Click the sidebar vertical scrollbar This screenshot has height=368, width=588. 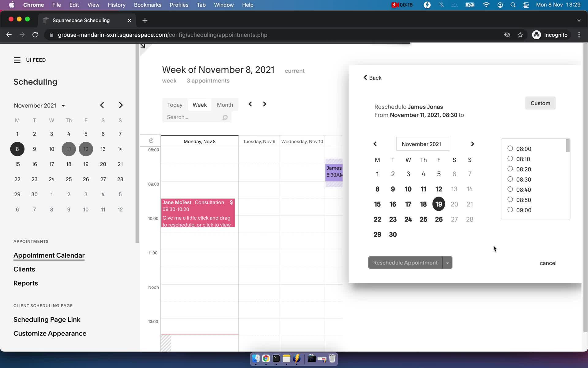click(137, 143)
